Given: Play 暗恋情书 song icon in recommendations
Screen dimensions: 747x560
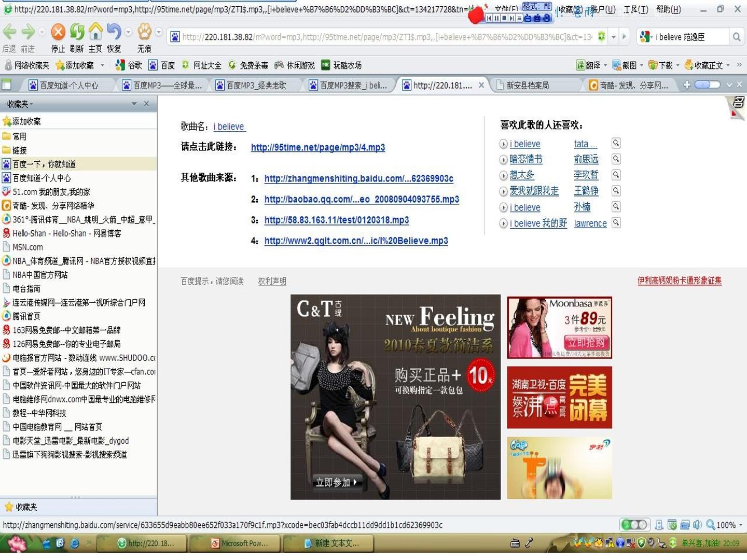Looking at the screenshot, I should (503, 160).
